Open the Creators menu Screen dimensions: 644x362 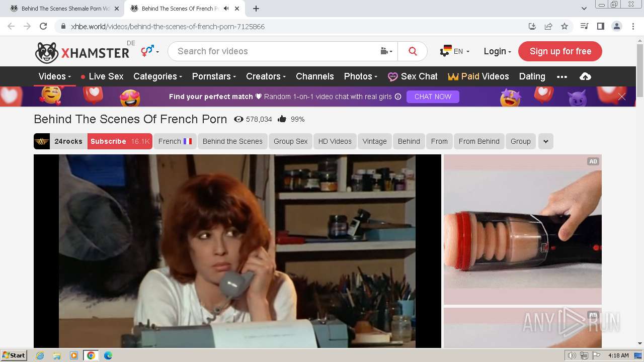click(266, 76)
